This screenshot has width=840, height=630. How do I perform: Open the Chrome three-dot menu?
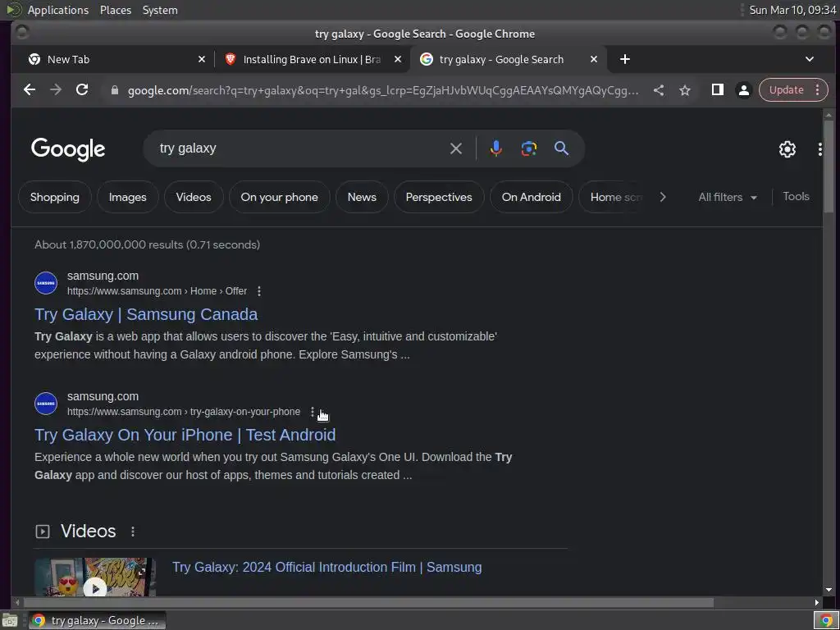tap(818, 90)
